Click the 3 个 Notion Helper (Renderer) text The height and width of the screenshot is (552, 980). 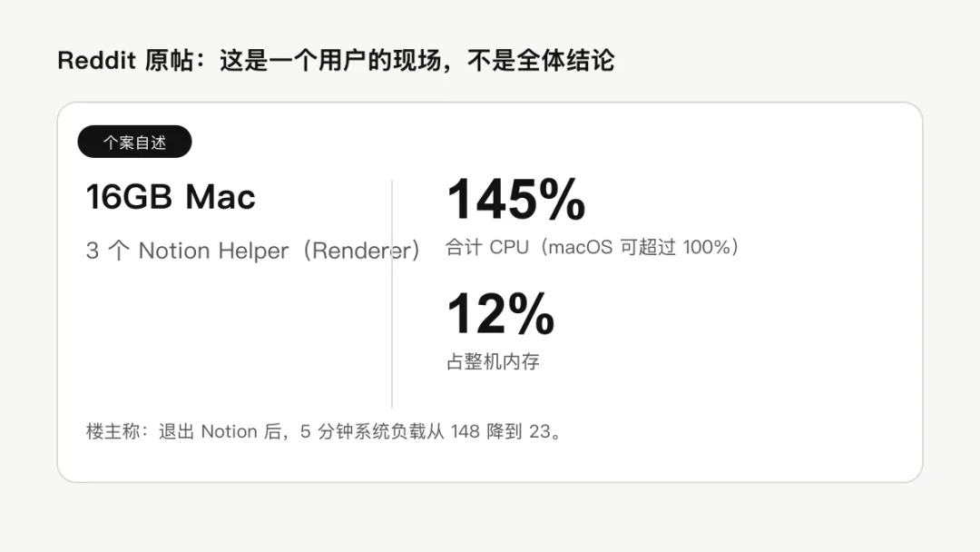253,251
